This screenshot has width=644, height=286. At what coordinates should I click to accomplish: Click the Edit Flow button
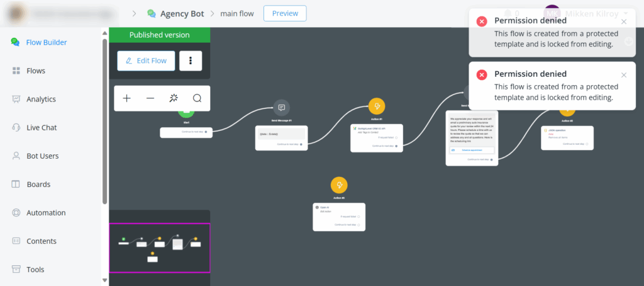[x=145, y=60]
